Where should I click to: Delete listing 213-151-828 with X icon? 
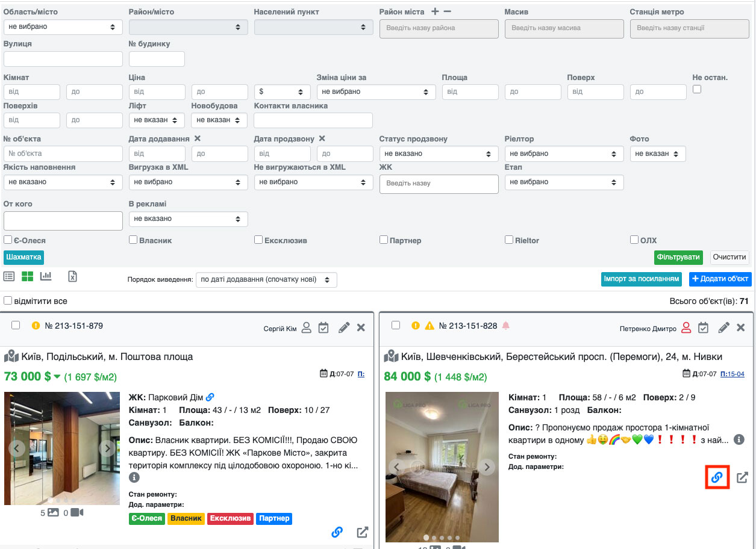(x=741, y=327)
